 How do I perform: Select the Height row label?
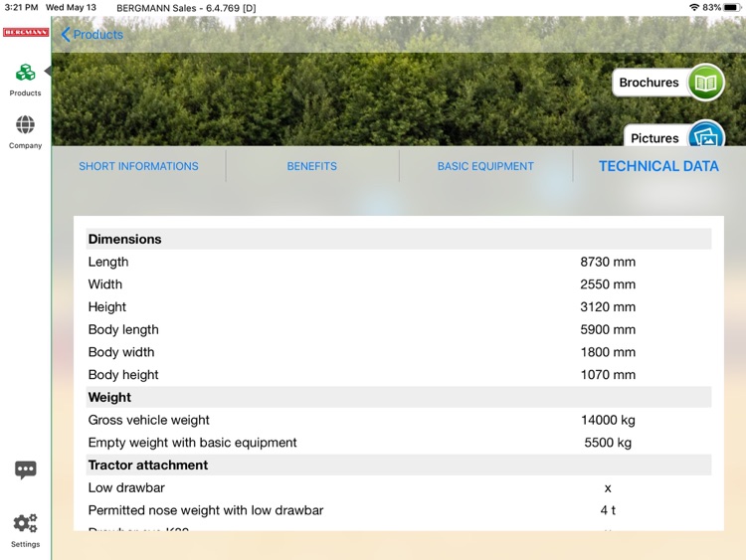[x=107, y=307]
